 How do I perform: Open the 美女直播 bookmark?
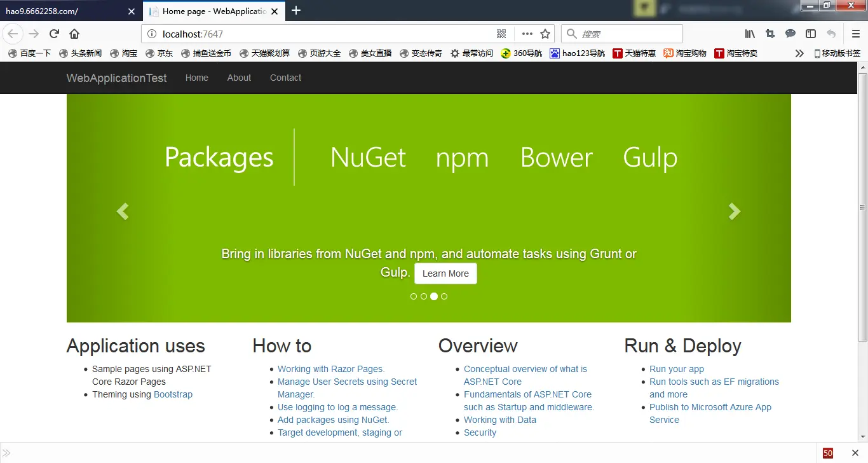[x=370, y=53]
